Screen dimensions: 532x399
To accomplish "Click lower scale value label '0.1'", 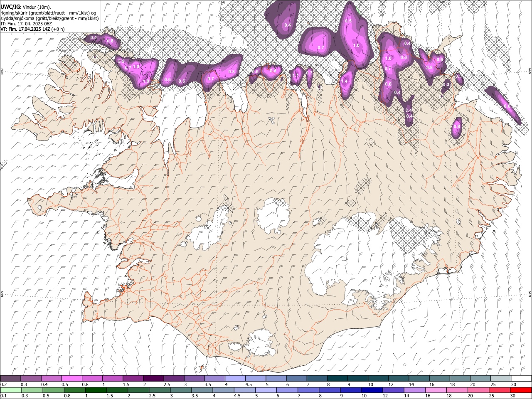I will (3, 396).
